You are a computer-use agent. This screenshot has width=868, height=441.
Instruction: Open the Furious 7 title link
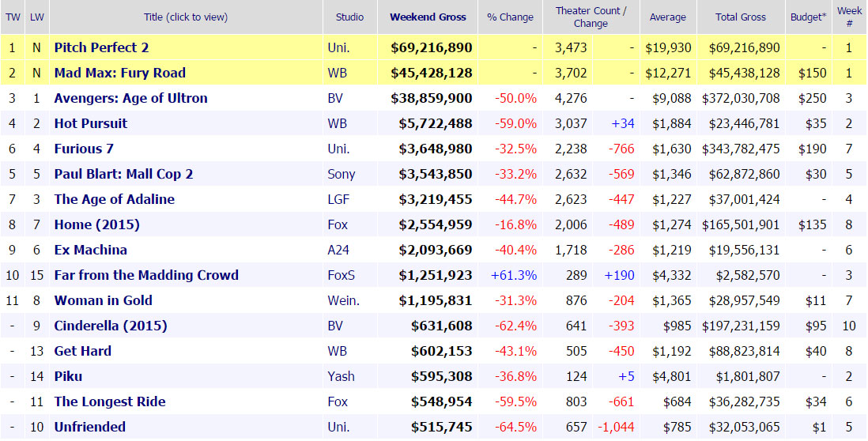click(x=84, y=149)
